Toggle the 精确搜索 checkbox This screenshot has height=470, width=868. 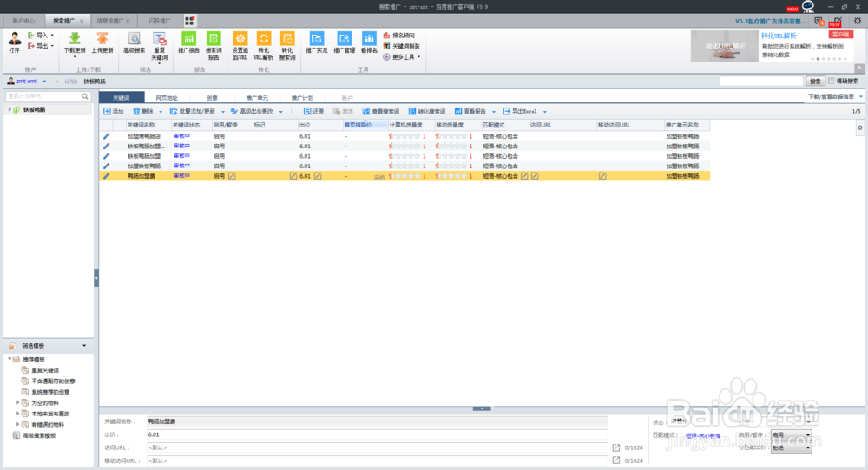pyautogui.click(x=832, y=81)
